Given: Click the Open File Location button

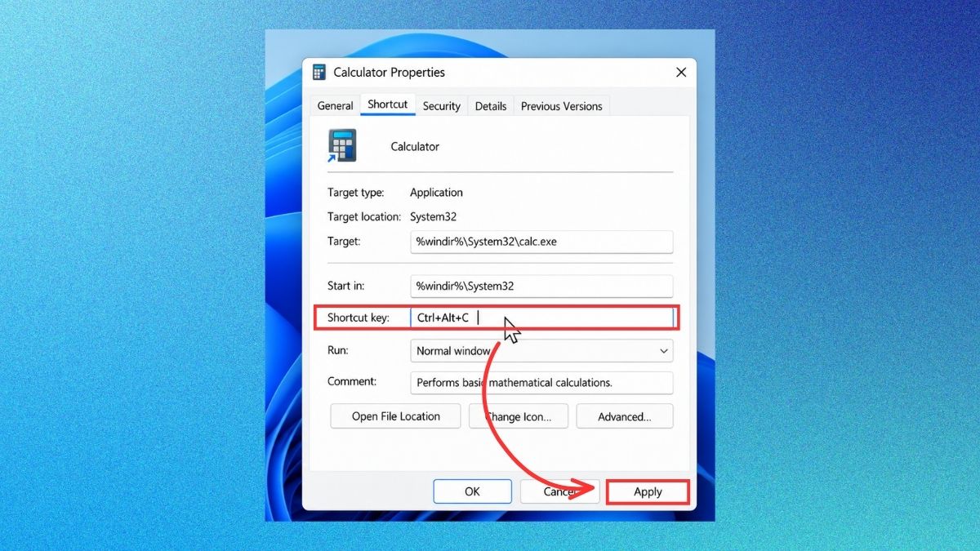Looking at the screenshot, I should (x=395, y=416).
